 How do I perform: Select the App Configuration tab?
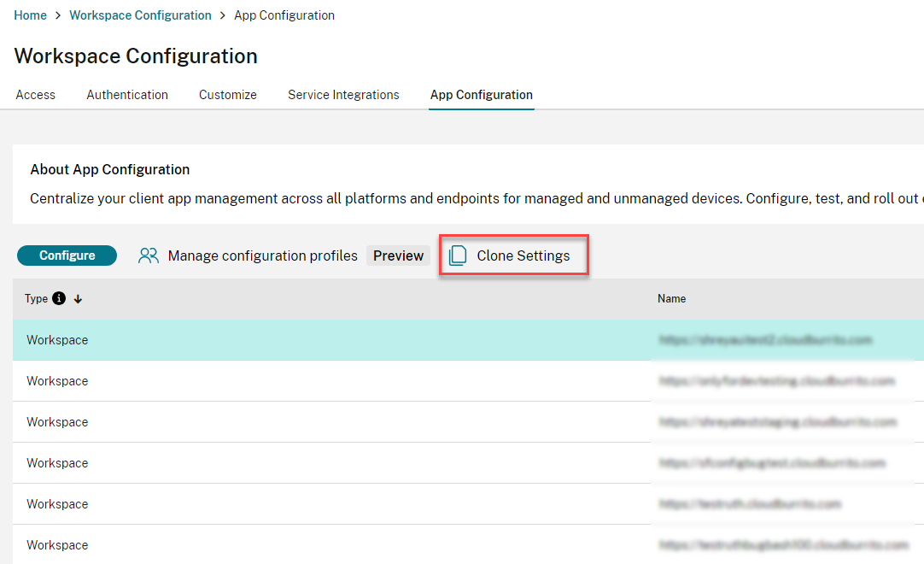pos(482,95)
